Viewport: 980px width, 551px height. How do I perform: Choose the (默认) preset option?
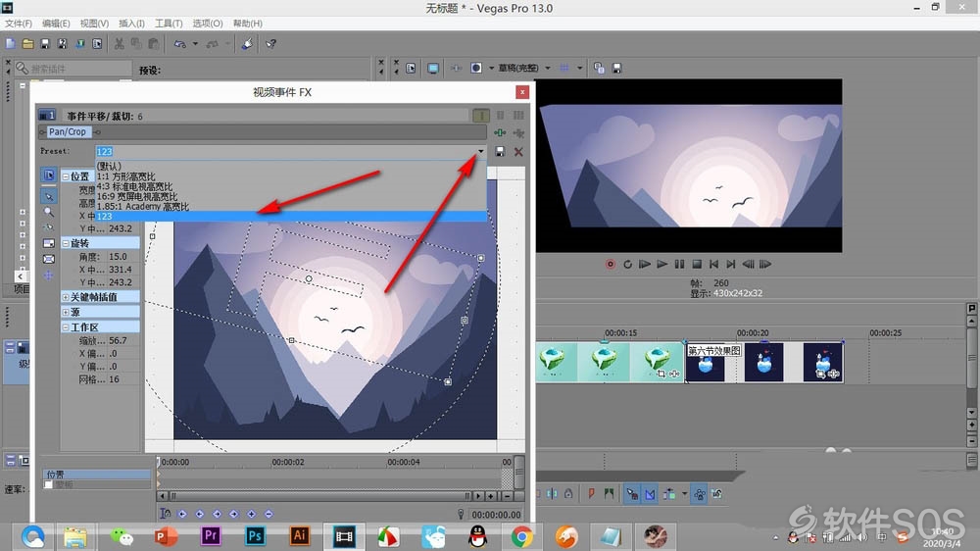[291, 166]
